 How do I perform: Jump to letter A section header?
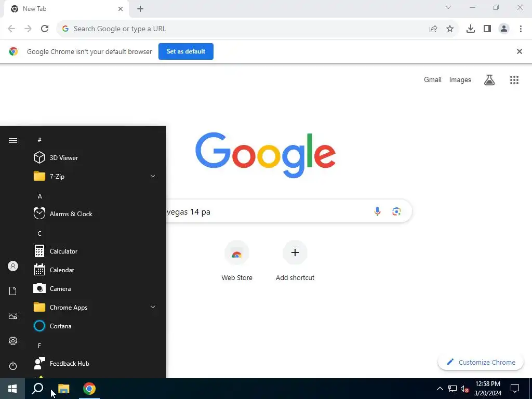pos(39,196)
